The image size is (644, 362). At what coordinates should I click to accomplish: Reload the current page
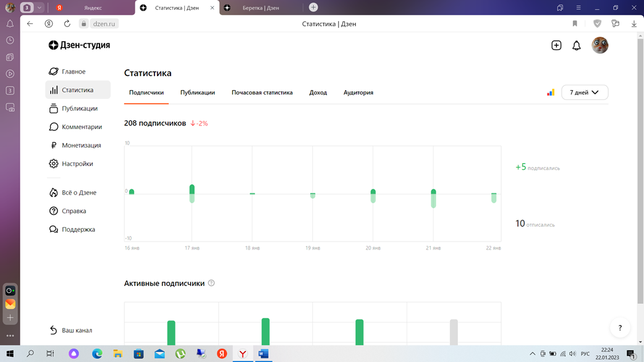67,24
